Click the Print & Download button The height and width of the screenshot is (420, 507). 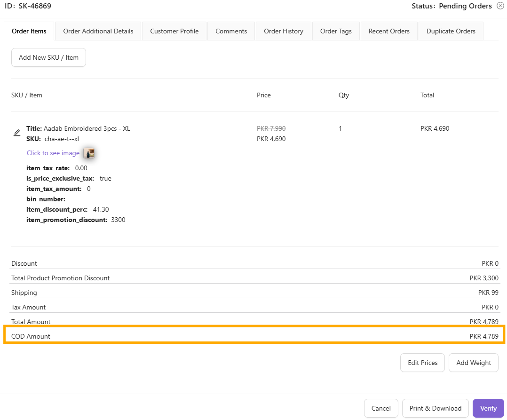click(436, 408)
